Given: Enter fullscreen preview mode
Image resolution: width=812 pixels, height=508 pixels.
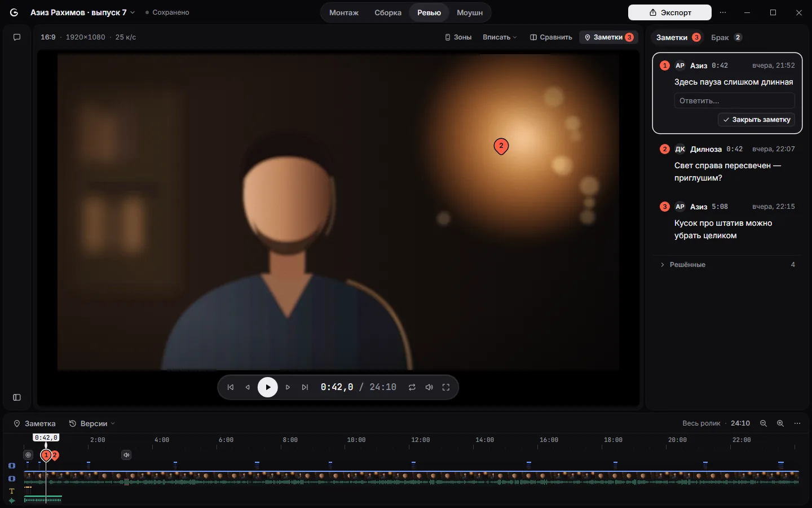Looking at the screenshot, I should tap(446, 387).
